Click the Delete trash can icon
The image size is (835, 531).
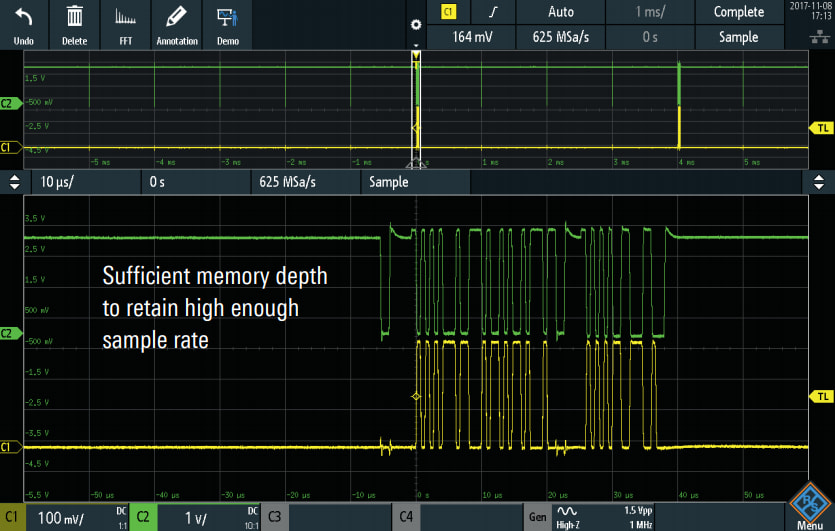75,17
